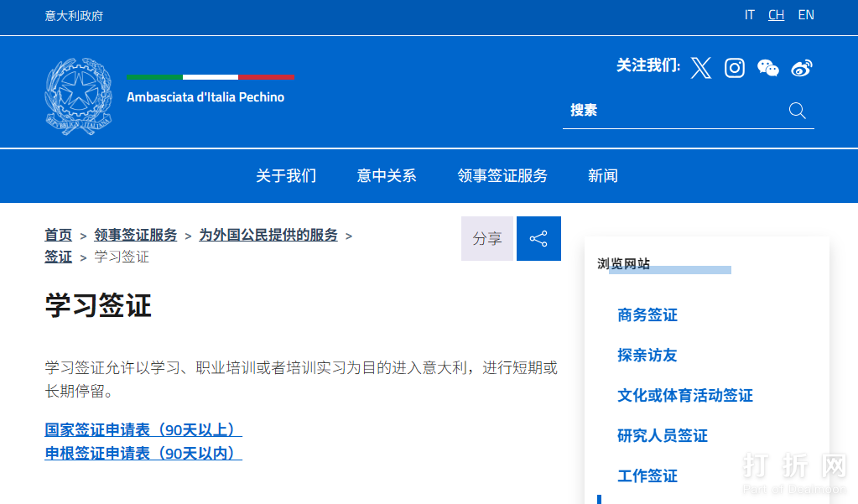Open 申根签证申请表（90天以内）link
This screenshot has width=858, height=504.
pos(143,454)
